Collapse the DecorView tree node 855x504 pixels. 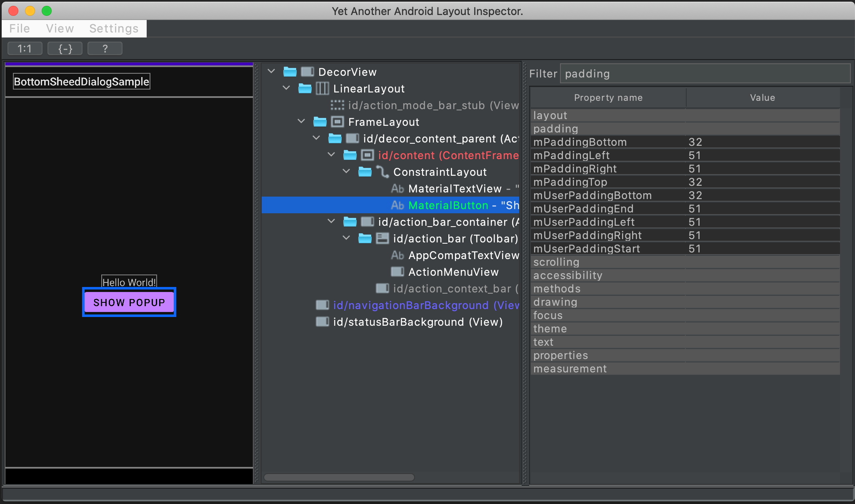pos(272,71)
